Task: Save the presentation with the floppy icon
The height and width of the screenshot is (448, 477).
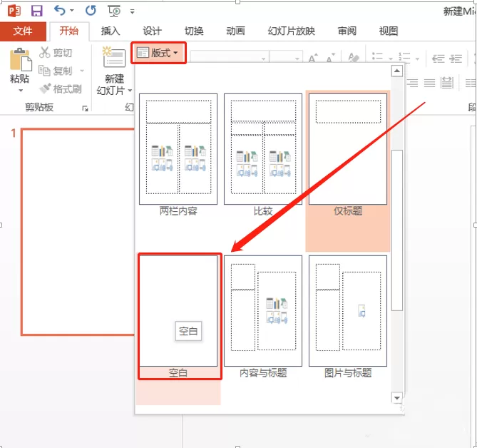Action: click(37, 11)
